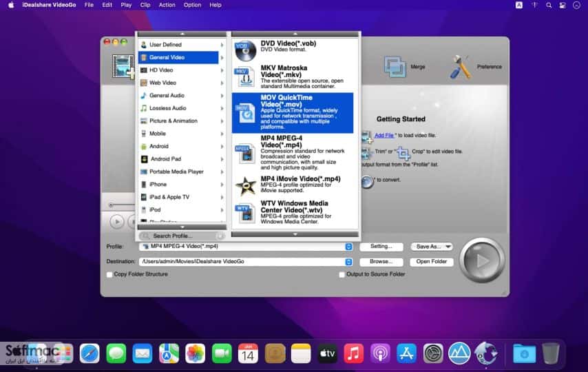588x372 pixels.
Task: Open the Edit menu
Action: (107, 5)
